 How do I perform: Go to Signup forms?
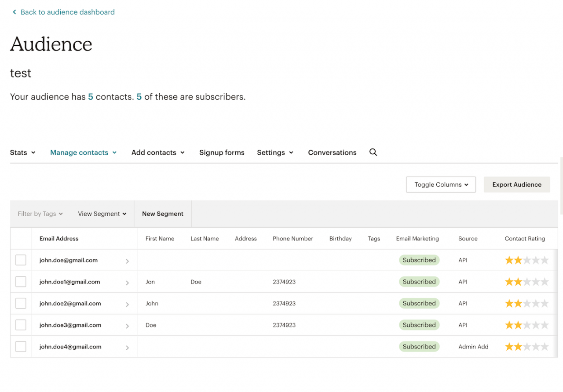click(x=222, y=152)
